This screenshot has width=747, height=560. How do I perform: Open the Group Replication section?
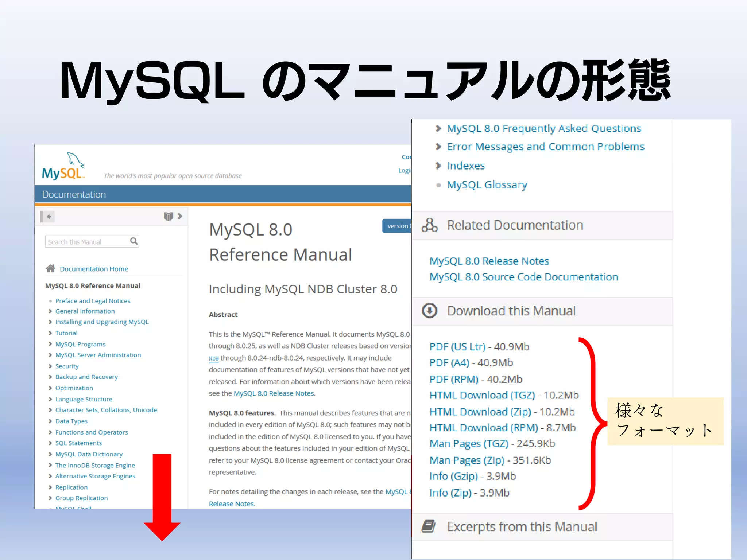[81, 498]
